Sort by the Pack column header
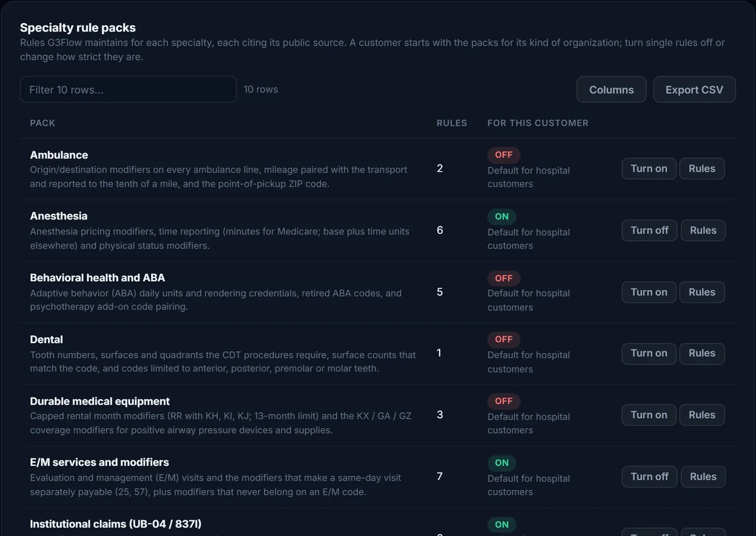The height and width of the screenshot is (536, 756). [x=43, y=123]
